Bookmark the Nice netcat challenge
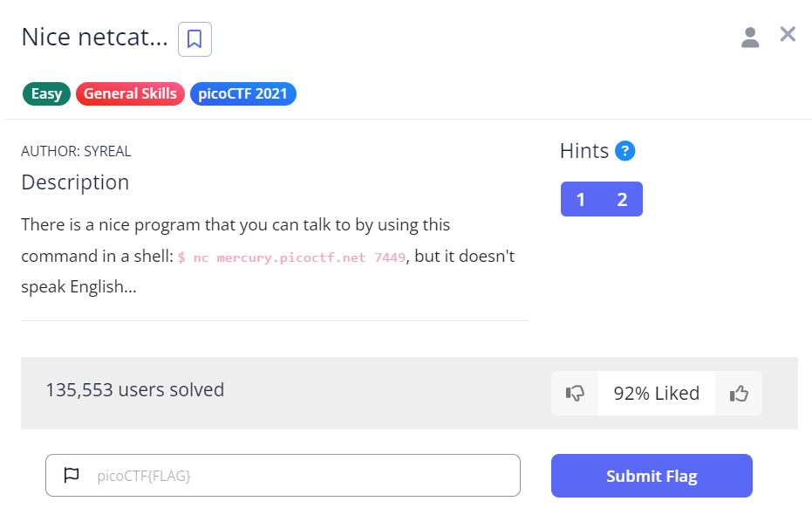This screenshot has width=812, height=515. [194, 39]
